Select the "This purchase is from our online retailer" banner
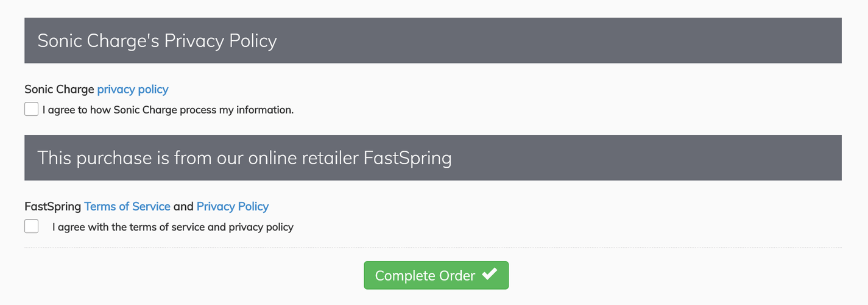Viewport: 868px width, 305px height. click(x=433, y=157)
